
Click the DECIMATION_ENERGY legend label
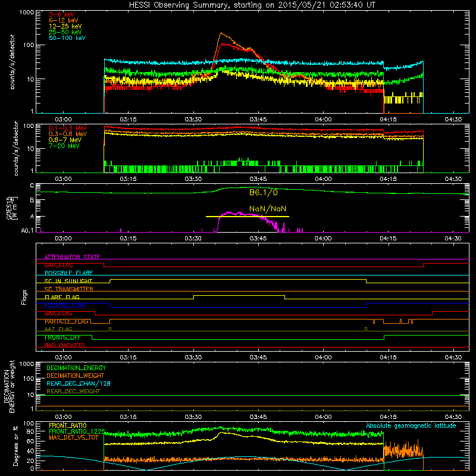pos(76,368)
